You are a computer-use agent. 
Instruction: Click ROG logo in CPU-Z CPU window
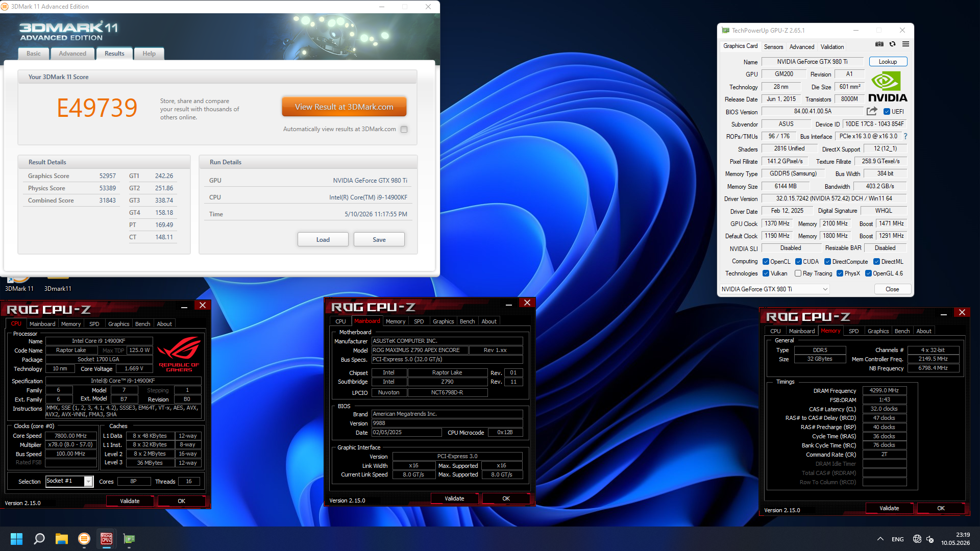click(x=179, y=354)
